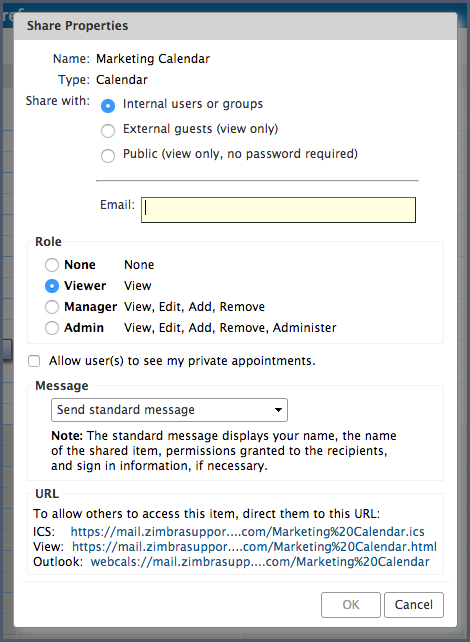Open the Outlook webcals link

pos(260,562)
